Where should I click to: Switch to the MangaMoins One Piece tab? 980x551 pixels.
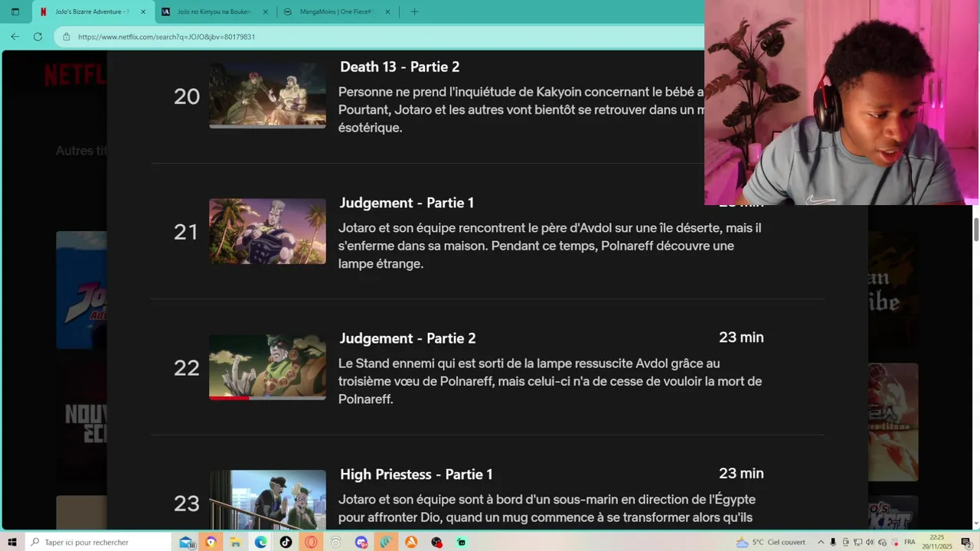337,11
